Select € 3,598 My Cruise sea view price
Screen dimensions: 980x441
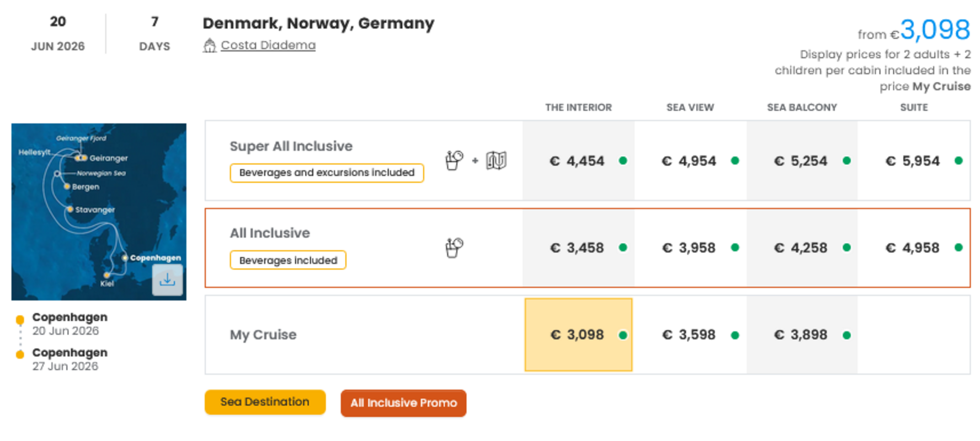[690, 335]
